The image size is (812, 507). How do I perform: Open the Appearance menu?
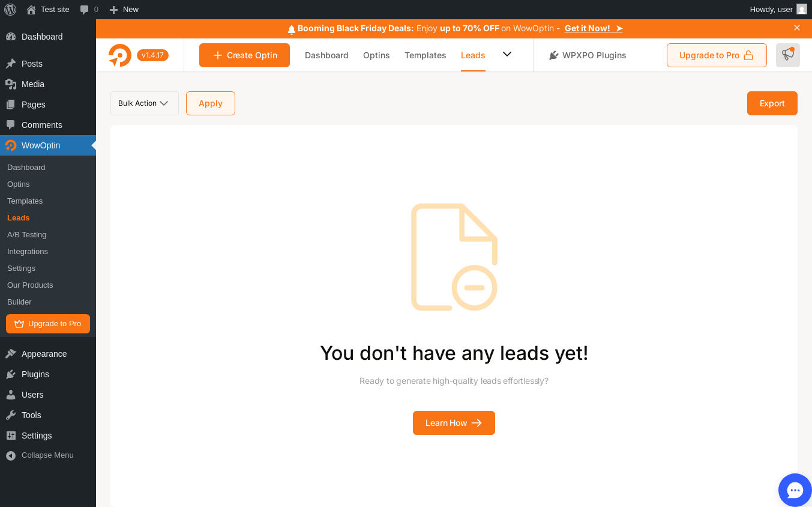[48, 354]
